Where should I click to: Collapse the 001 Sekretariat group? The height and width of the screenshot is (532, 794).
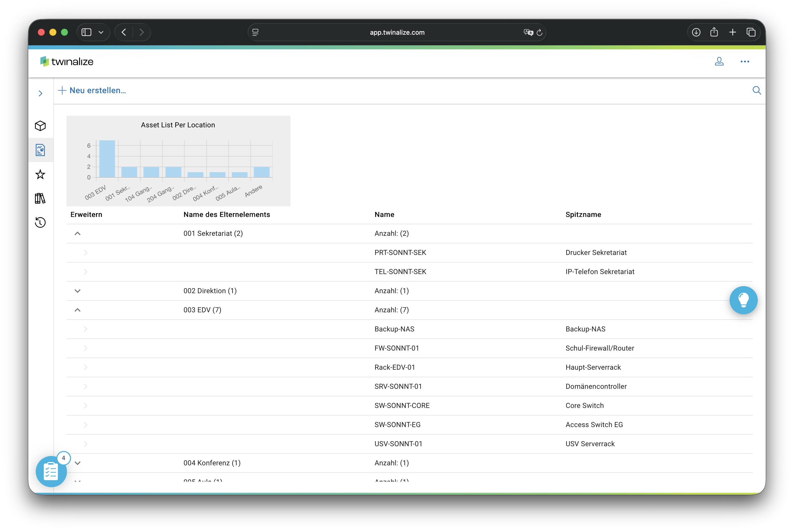pos(77,234)
